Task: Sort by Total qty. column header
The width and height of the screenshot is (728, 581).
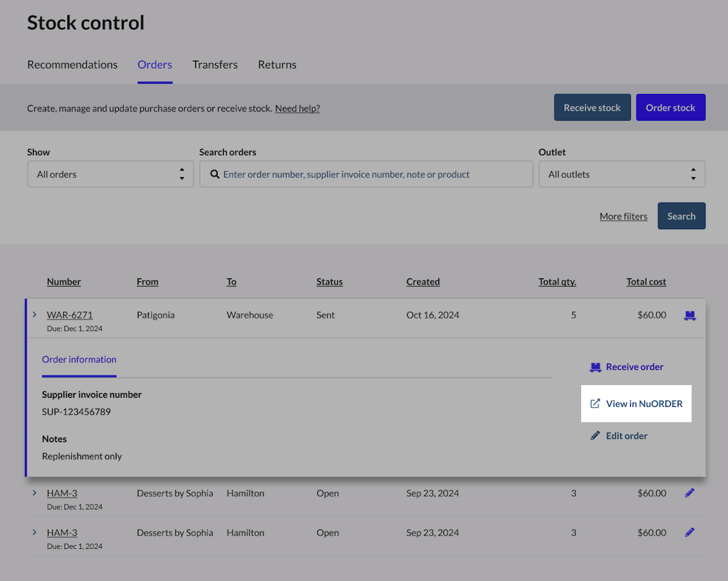Action: [558, 282]
